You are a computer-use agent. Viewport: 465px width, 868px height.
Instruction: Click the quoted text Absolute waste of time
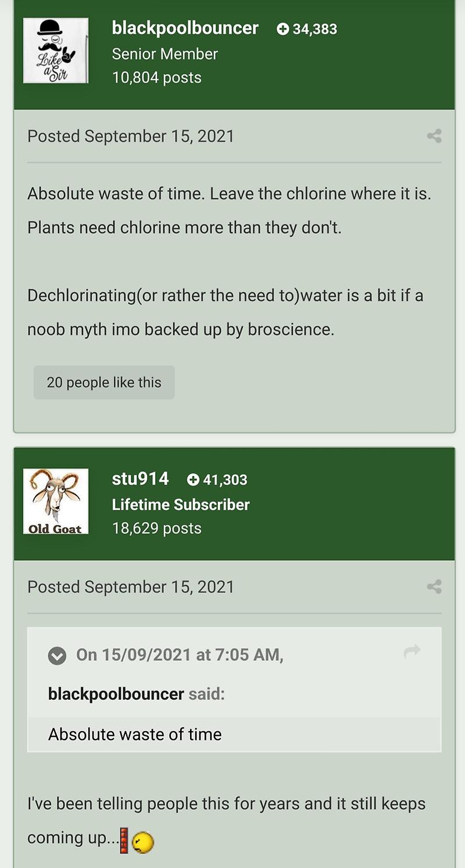click(135, 734)
